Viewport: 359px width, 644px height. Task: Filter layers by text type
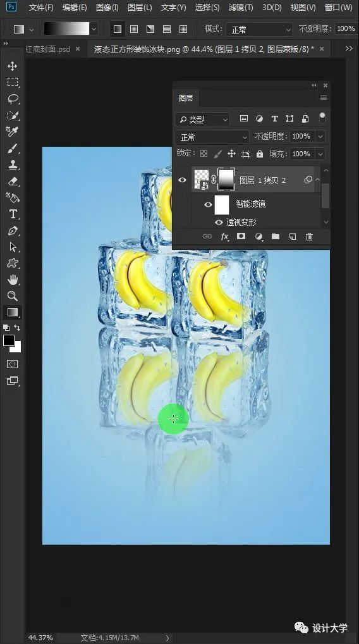pyautogui.click(x=274, y=119)
